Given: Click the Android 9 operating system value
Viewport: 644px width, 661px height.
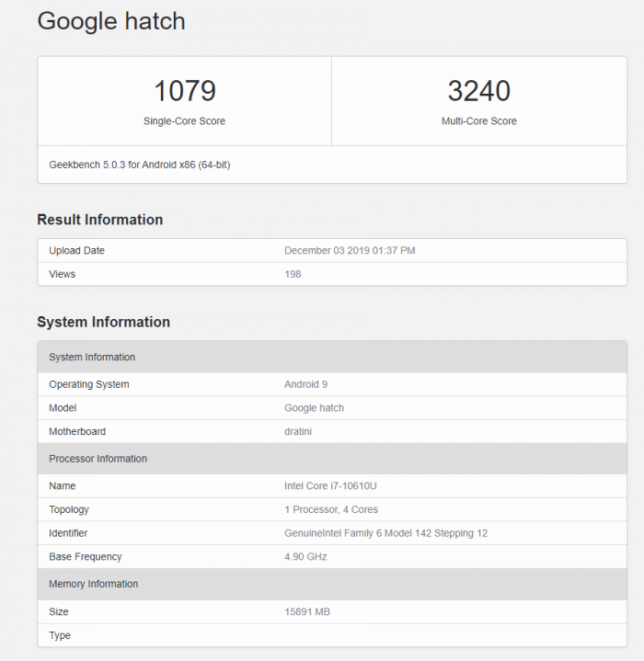Looking at the screenshot, I should [x=307, y=384].
